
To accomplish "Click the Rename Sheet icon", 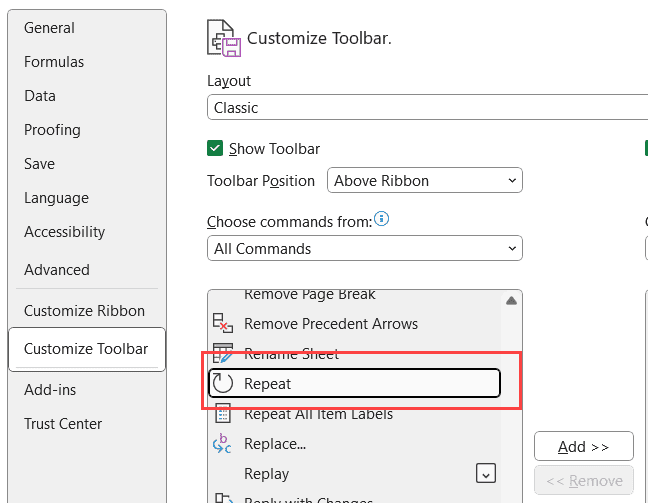I will (x=223, y=353).
